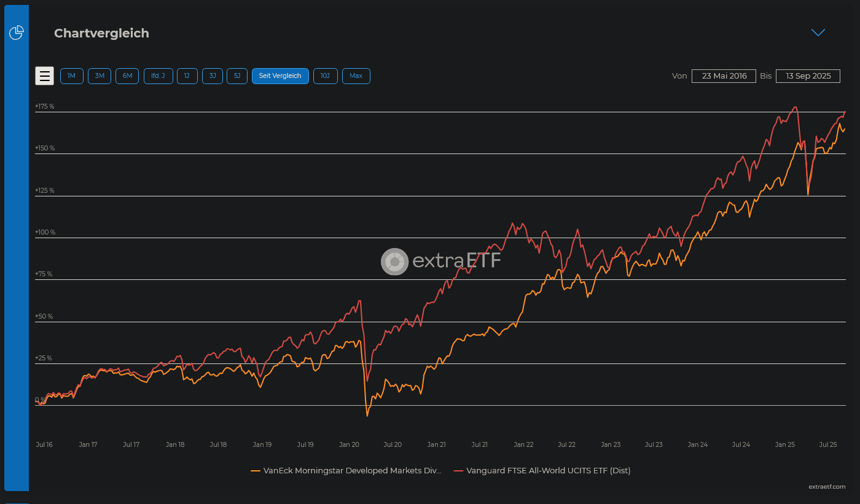Screen dimensions: 860x504
Task: Select the Max time range
Action: coord(356,76)
